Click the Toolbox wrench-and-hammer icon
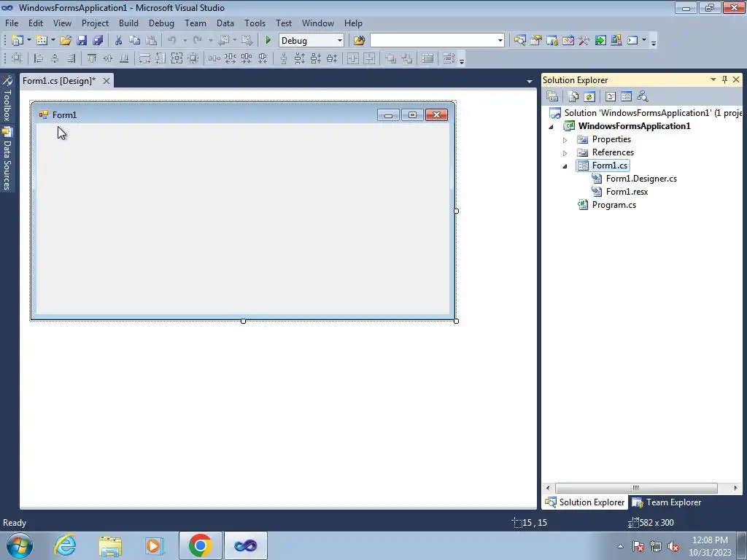The width and height of the screenshot is (747, 560). click(584, 41)
